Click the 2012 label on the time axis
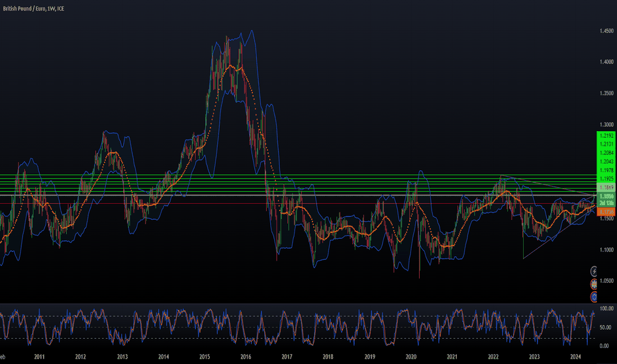Viewport: 617px width, 364px height. pos(81,357)
